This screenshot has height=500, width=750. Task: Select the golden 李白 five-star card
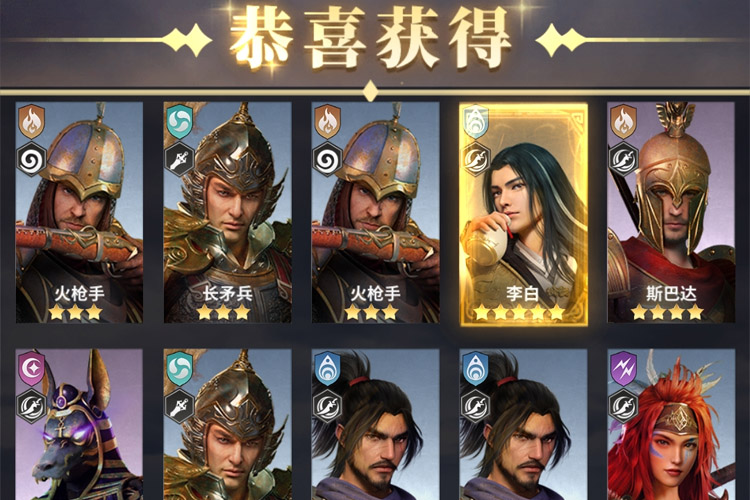pyautogui.click(x=523, y=213)
